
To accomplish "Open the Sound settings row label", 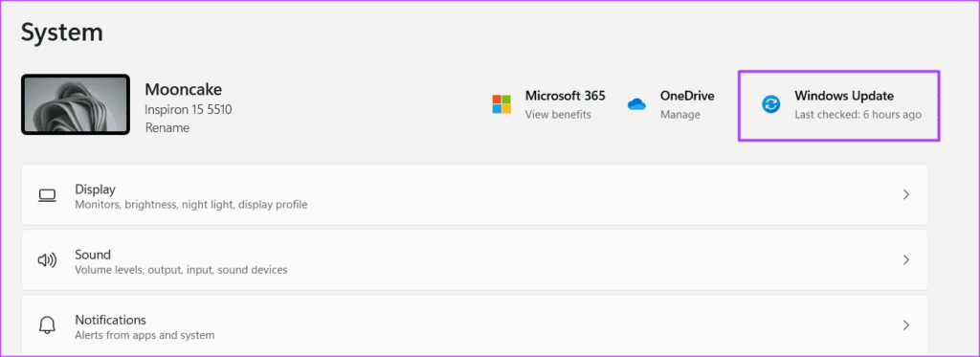I will tap(93, 255).
